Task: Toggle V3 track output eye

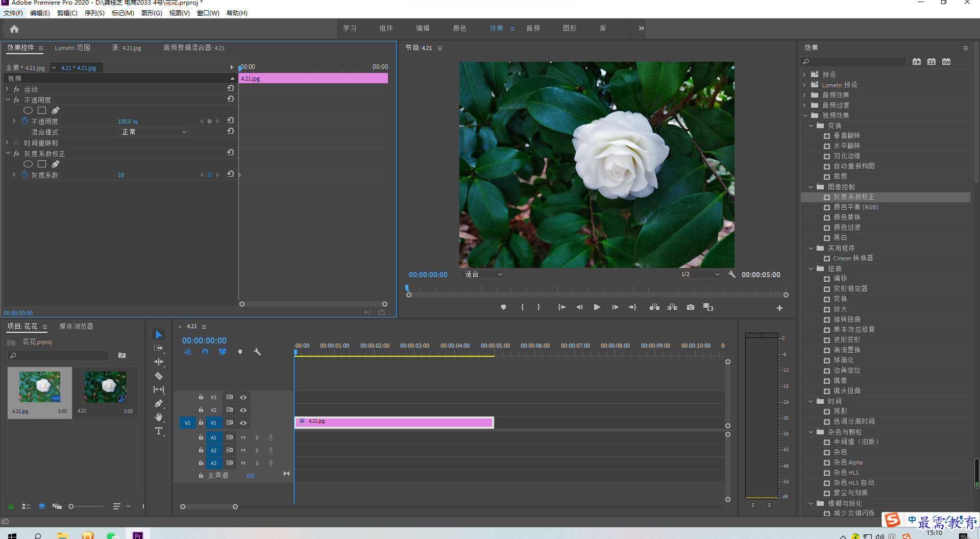Action: 243,397
